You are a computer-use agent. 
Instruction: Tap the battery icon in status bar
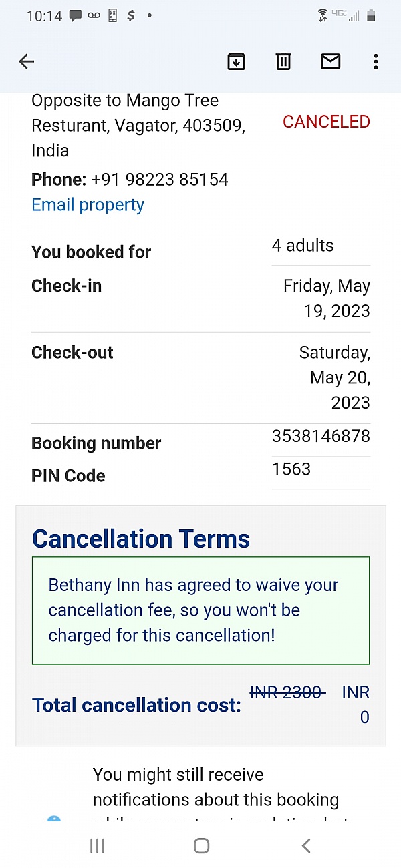coord(372,15)
